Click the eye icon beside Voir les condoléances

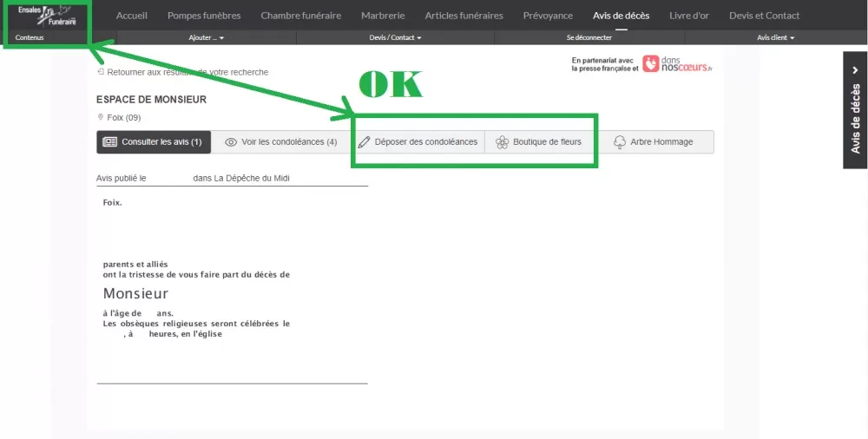click(x=231, y=142)
